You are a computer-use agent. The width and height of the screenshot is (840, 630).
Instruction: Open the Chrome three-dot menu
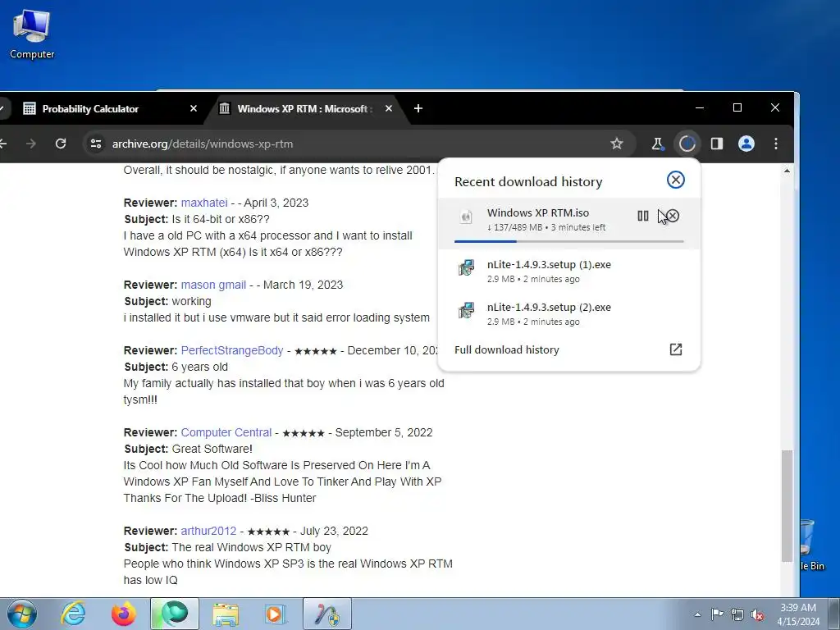point(776,144)
